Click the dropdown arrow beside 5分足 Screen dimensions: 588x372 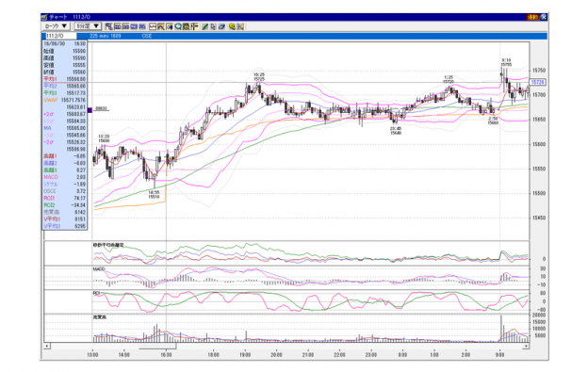click(96, 26)
